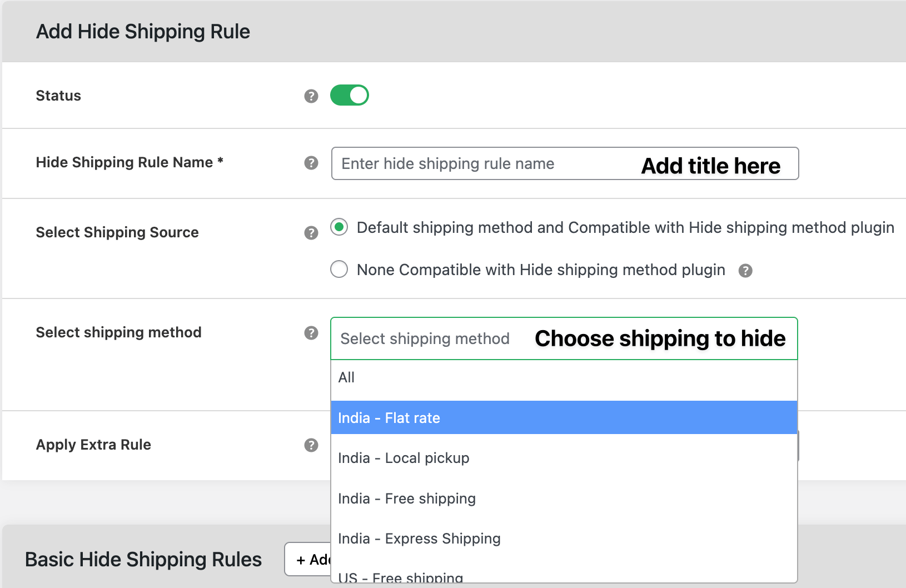
Task: Choose None Compatible with Hide shipping method plugin
Action: pyautogui.click(x=339, y=270)
